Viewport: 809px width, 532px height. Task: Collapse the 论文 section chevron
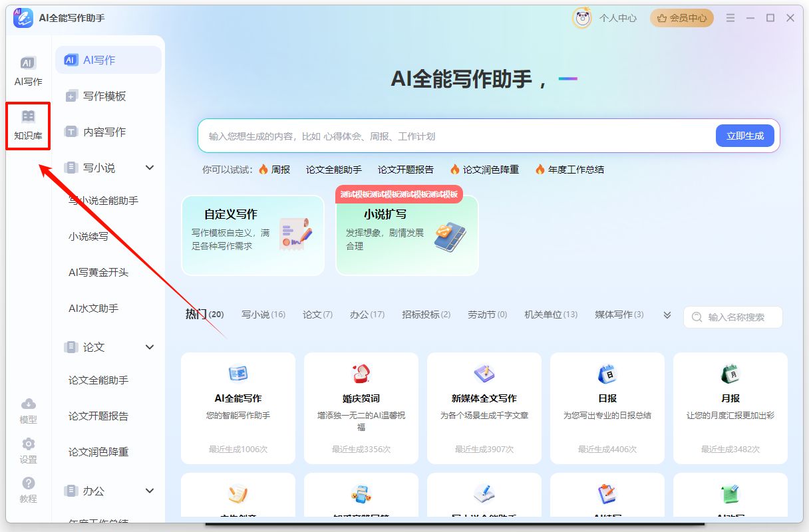point(150,347)
